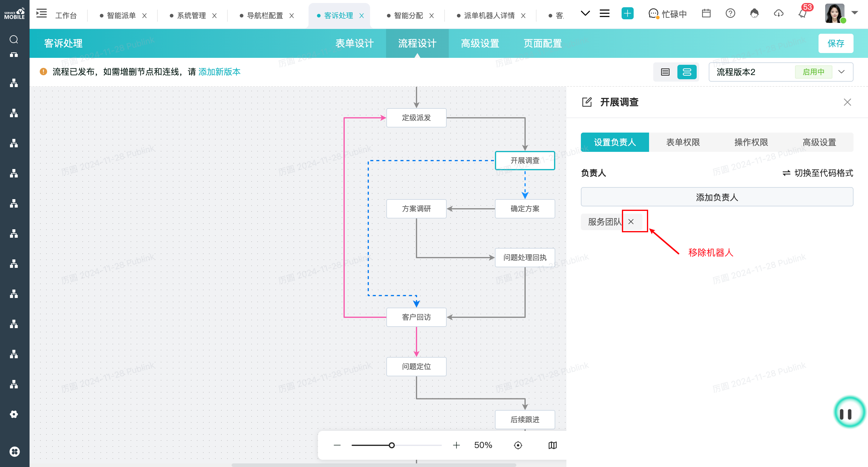This screenshot has height=467, width=868.
Task: Zoom out with the minus icon
Action: point(337,445)
